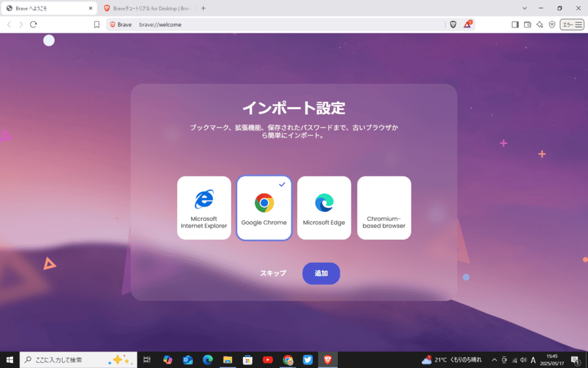This screenshot has width=588, height=368.
Task: Open File Explorer from the taskbar
Action: tap(227, 360)
